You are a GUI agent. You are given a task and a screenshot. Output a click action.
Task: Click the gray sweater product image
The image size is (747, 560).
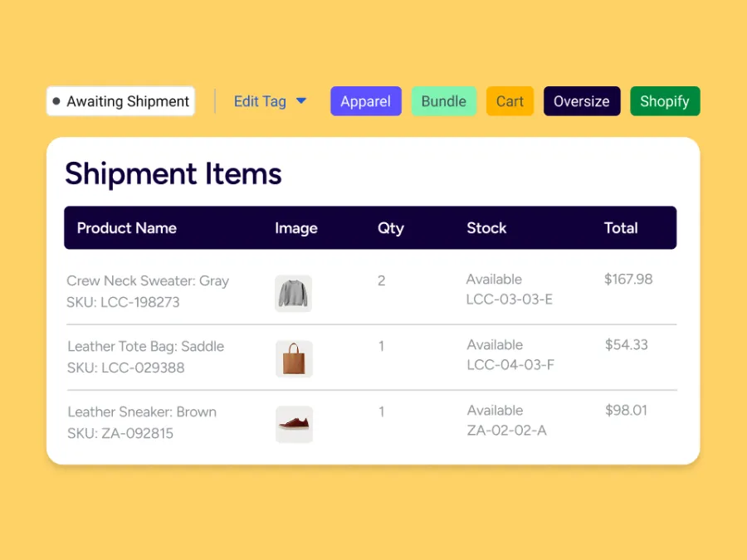[293, 294]
